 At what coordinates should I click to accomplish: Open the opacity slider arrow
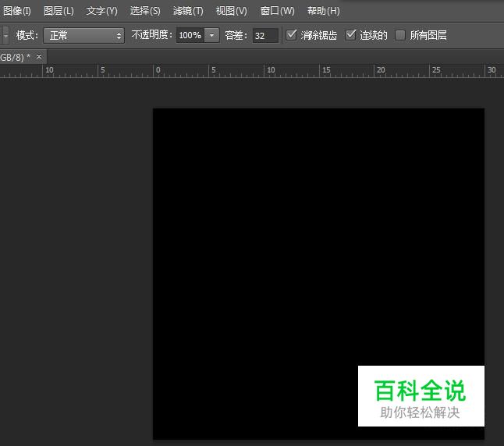(212, 35)
